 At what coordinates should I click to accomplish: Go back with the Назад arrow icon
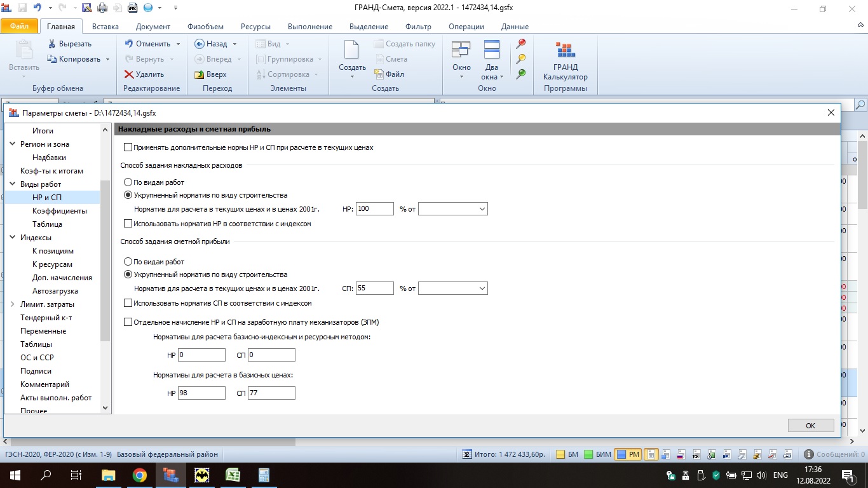pos(199,44)
